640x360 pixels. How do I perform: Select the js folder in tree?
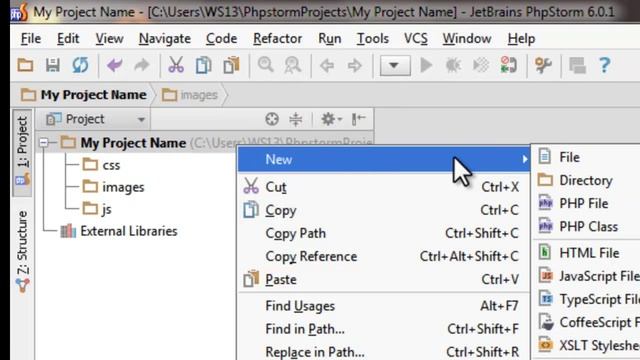point(97,209)
